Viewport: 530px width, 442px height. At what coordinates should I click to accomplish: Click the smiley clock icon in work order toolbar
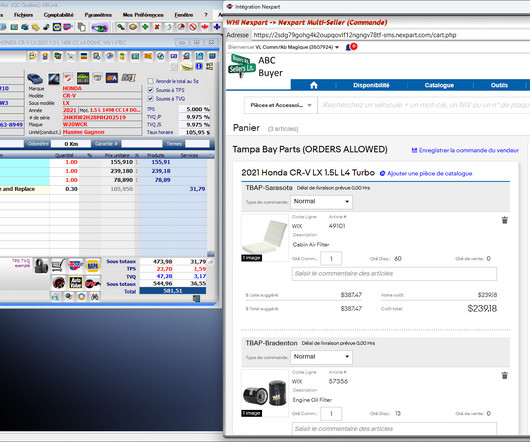point(32,56)
